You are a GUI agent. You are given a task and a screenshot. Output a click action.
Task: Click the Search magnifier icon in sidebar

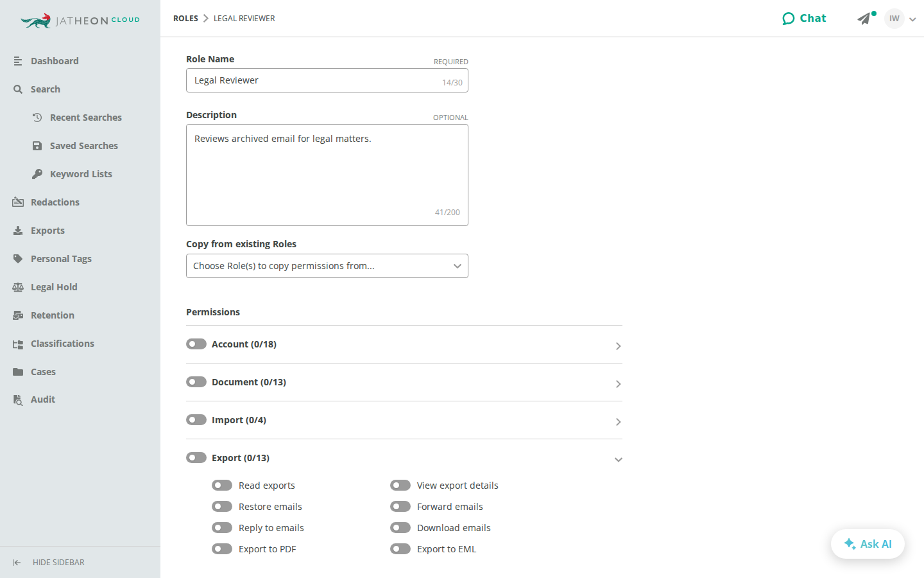pos(18,89)
